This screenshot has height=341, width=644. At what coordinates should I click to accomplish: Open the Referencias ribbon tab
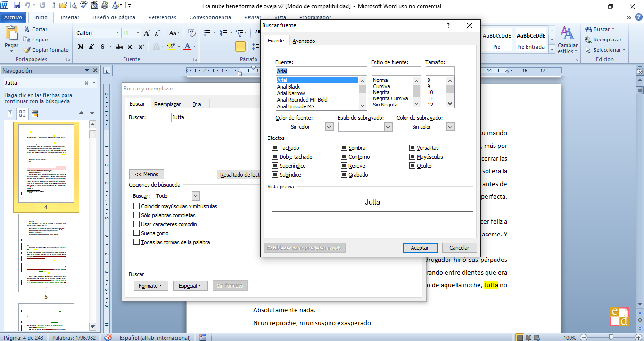tap(162, 17)
